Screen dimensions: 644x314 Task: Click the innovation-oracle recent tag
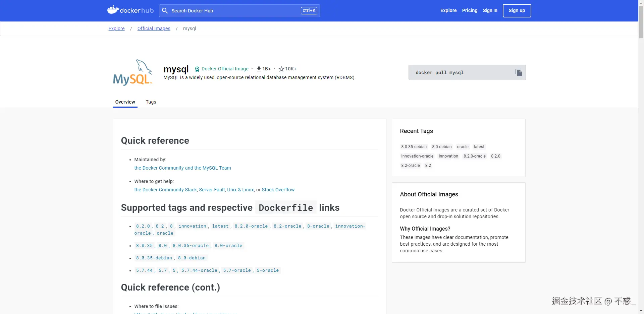(417, 156)
